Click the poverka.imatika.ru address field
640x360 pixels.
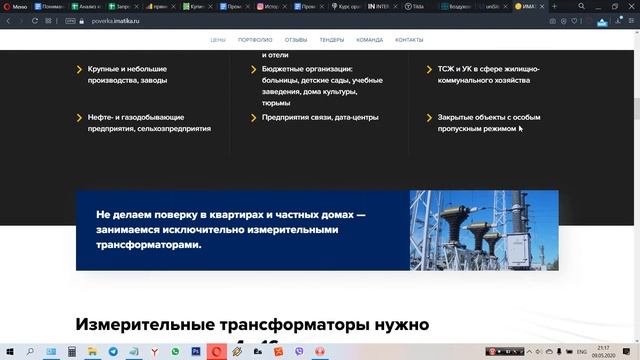click(x=116, y=21)
